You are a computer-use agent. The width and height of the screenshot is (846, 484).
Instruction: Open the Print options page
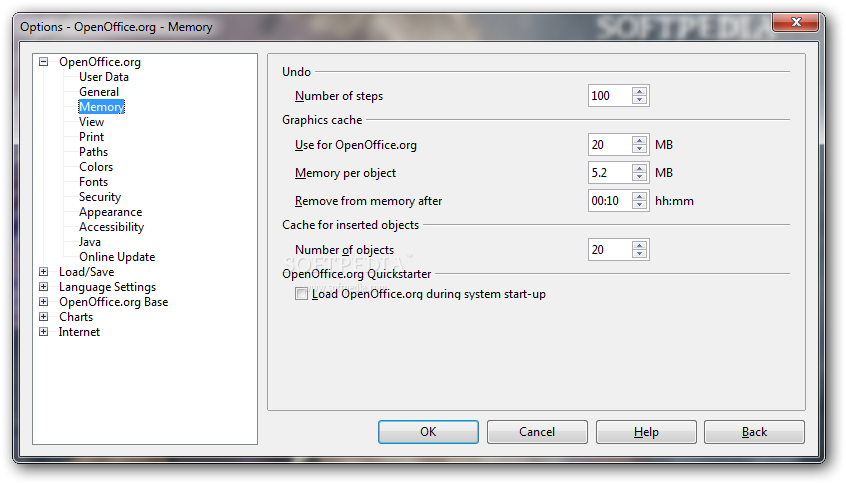[91, 137]
